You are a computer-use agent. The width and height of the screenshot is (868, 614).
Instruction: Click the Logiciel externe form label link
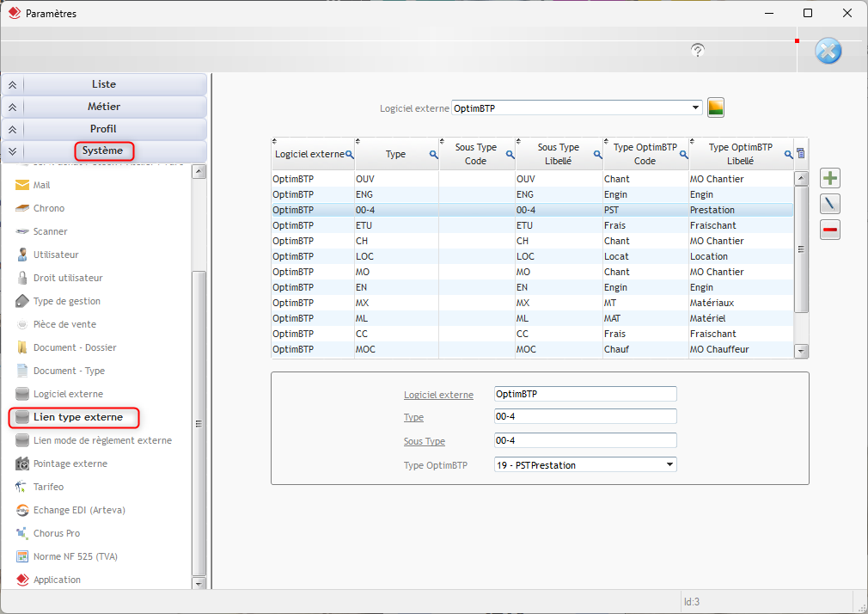[438, 395]
